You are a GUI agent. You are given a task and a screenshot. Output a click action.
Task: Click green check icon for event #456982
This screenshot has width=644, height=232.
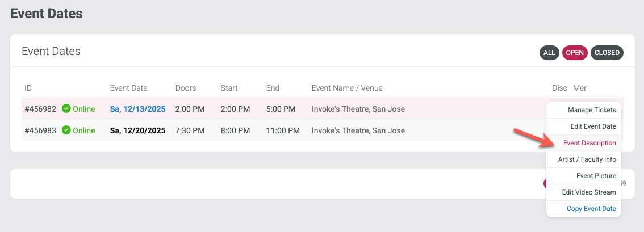(x=66, y=108)
